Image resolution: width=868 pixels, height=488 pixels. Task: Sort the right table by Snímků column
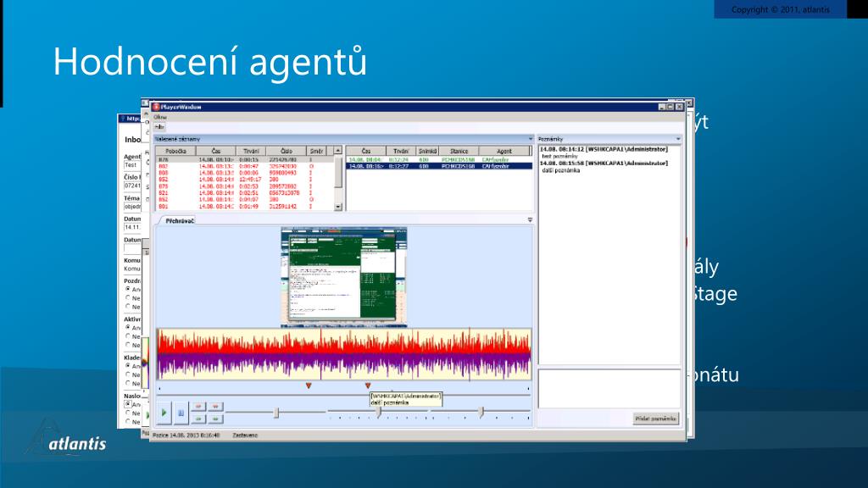427,151
